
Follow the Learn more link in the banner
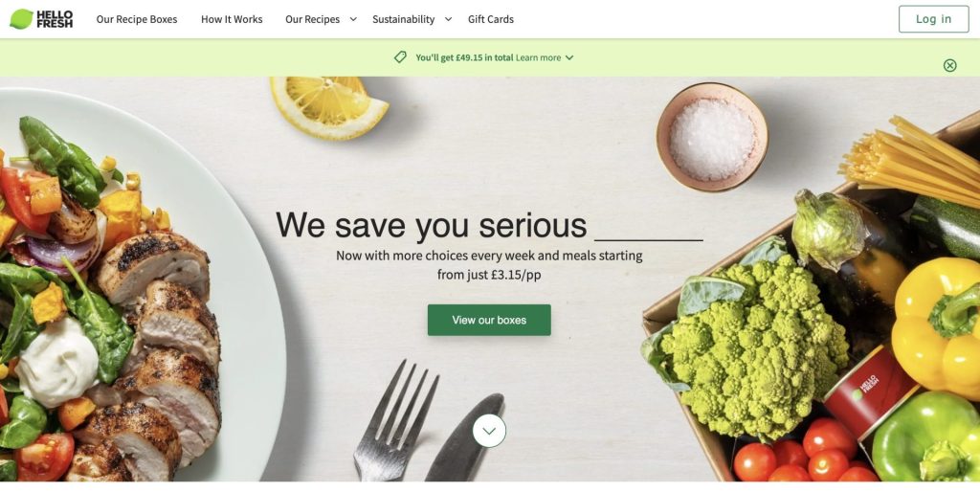(x=538, y=57)
